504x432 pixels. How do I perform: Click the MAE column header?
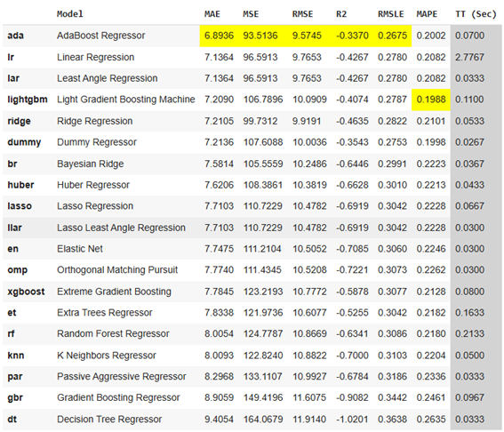212,14
